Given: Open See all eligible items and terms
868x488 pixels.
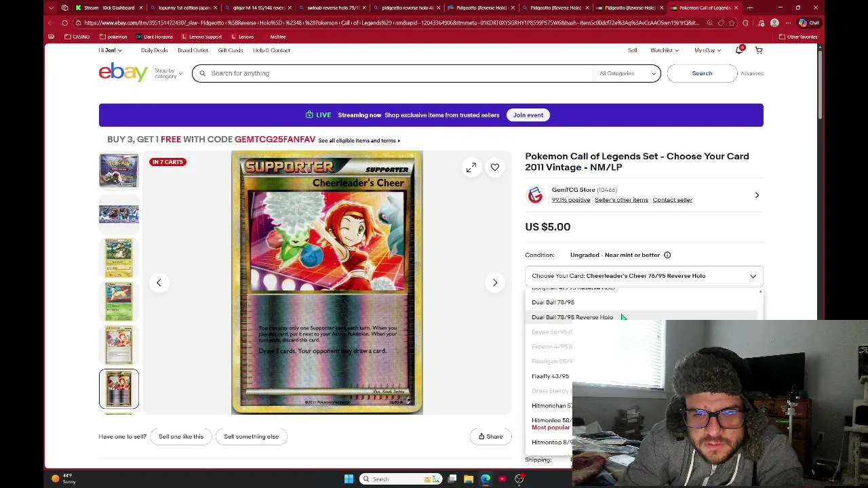Looking at the screenshot, I should click(359, 140).
